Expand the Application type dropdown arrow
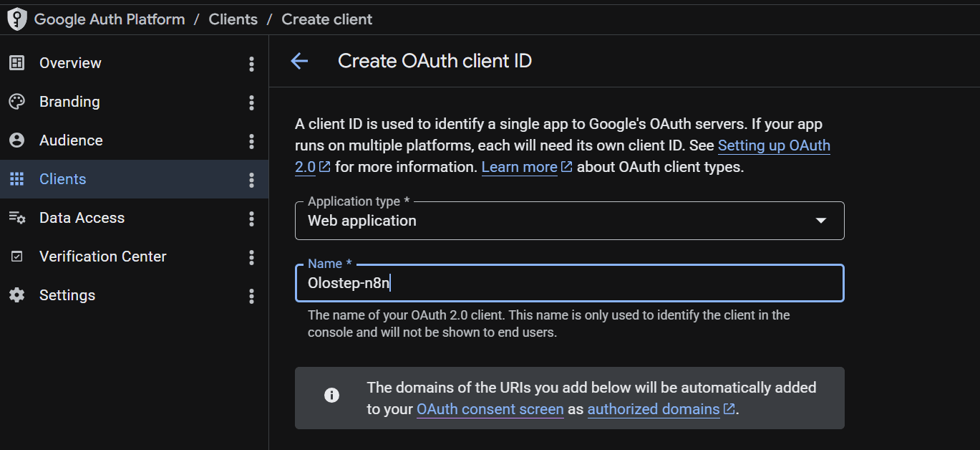This screenshot has height=450, width=980. point(821,221)
